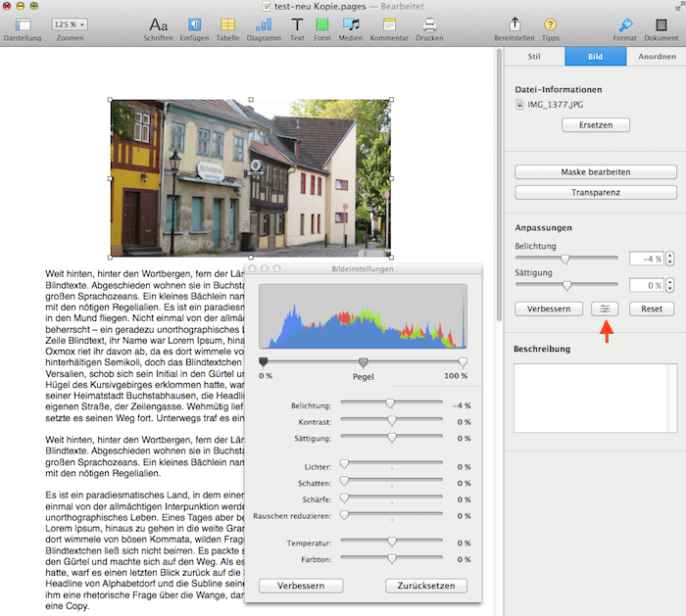The image size is (686, 616).
Task: Open the Einfügen insert tool
Action: [195, 24]
